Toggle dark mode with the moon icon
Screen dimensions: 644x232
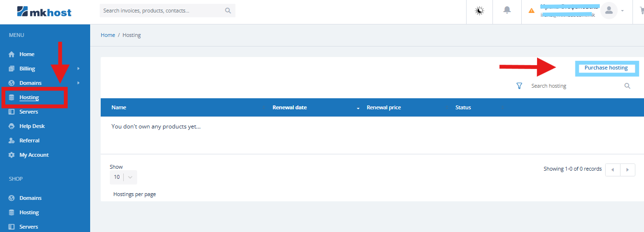479,11
